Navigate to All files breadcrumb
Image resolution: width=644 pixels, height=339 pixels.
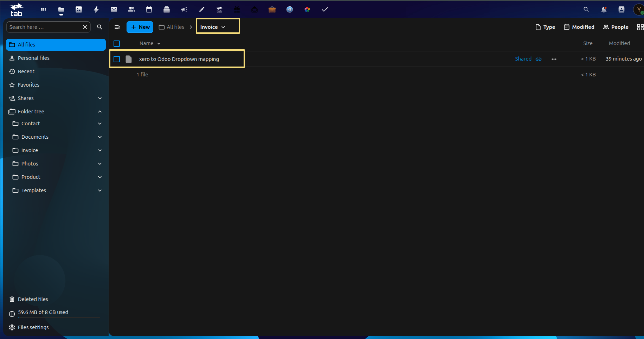point(172,27)
